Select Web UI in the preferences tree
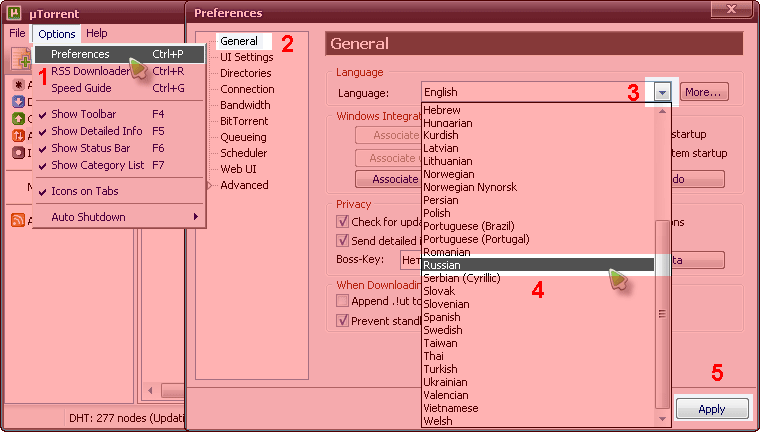This screenshot has height=432, width=760. [x=238, y=169]
